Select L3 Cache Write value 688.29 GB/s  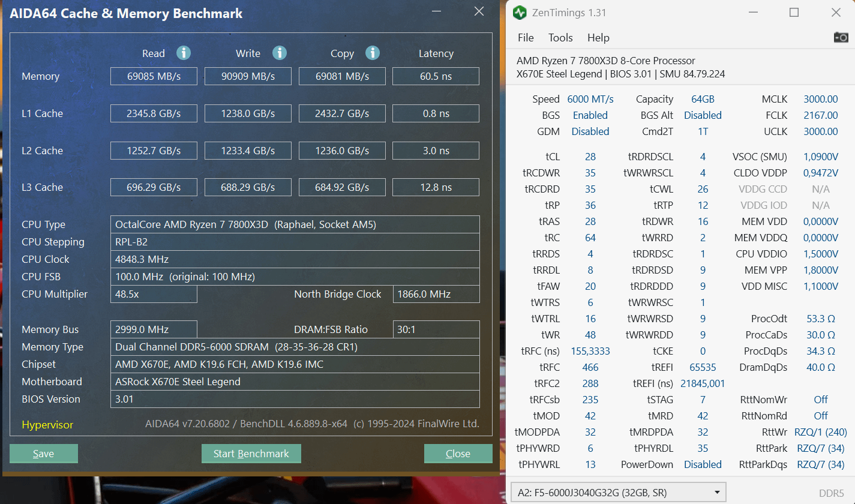click(x=248, y=187)
